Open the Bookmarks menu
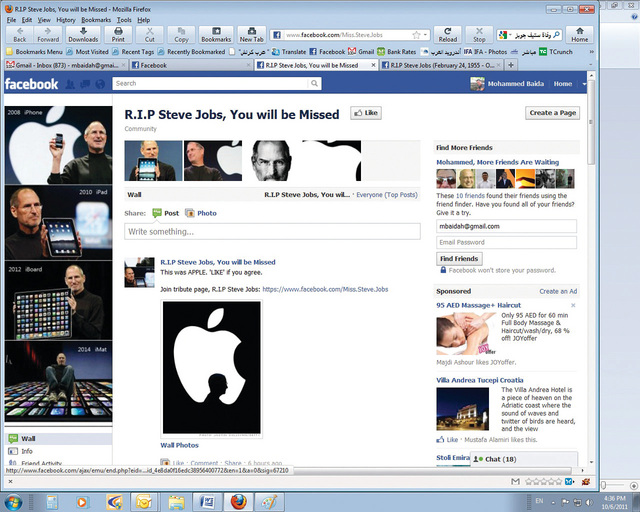 (x=96, y=20)
